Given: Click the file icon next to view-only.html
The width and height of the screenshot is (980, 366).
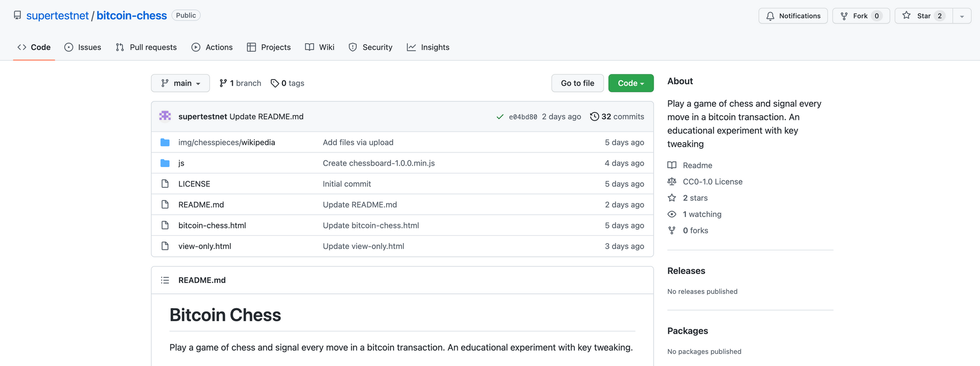Looking at the screenshot, I should tap(165, 246).
